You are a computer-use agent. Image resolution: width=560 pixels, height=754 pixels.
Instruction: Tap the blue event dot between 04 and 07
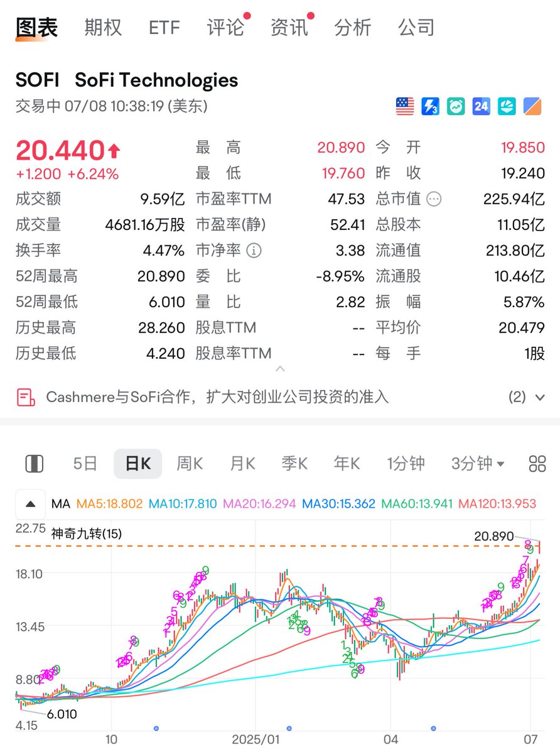coord(433,728)
